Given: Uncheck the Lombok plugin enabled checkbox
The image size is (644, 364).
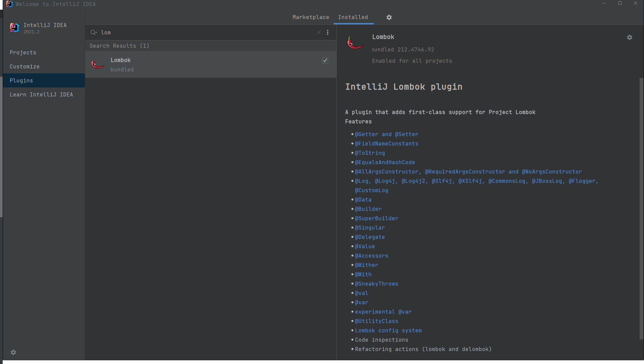Looking at the screenshot, I should coord(325,60).
